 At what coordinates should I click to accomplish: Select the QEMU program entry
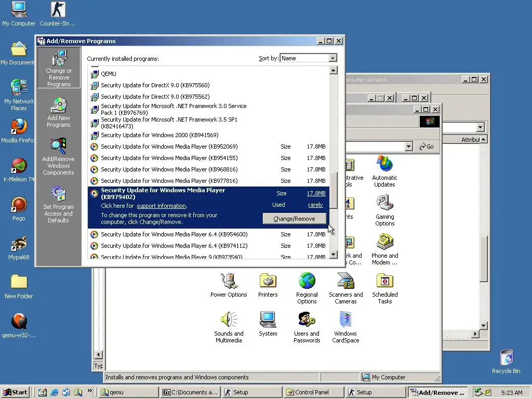coord(208,74)
